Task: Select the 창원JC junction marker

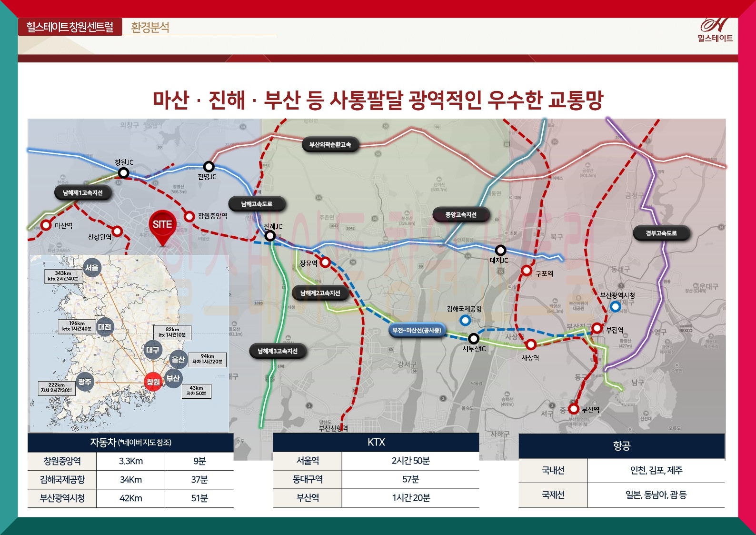Action: click(124, 172)
